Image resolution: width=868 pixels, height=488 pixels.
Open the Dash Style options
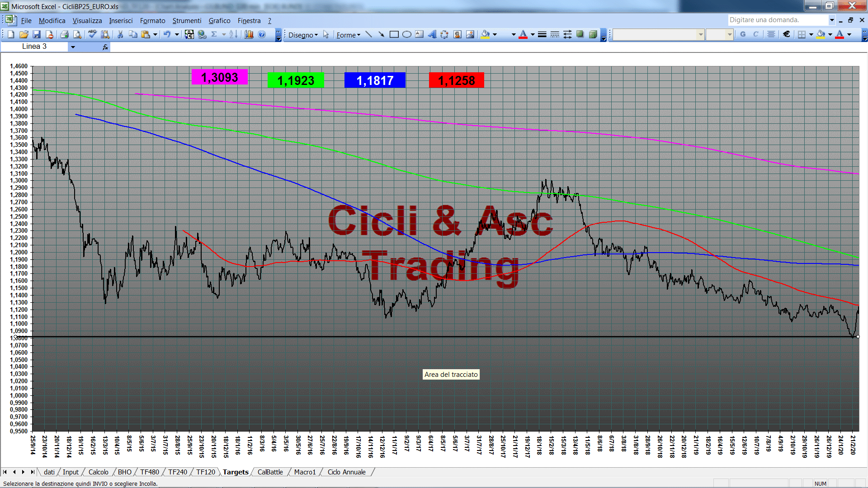555,35
